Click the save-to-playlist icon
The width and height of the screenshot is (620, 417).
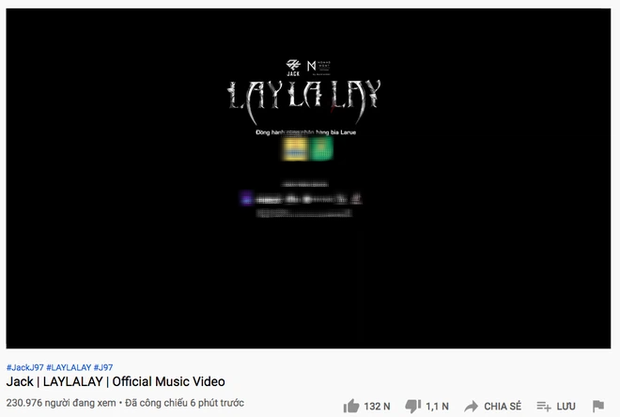pos(544,406)
